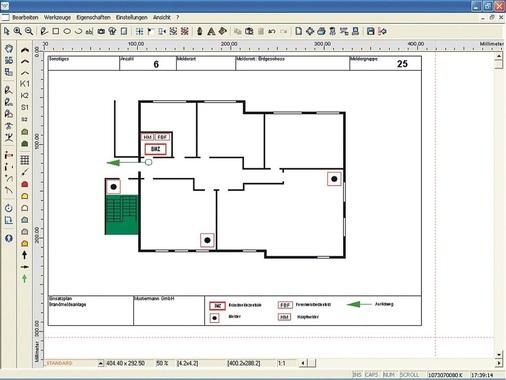
Task: Pick the K1 symbol in palette
Action: click(x=25, y=84)
